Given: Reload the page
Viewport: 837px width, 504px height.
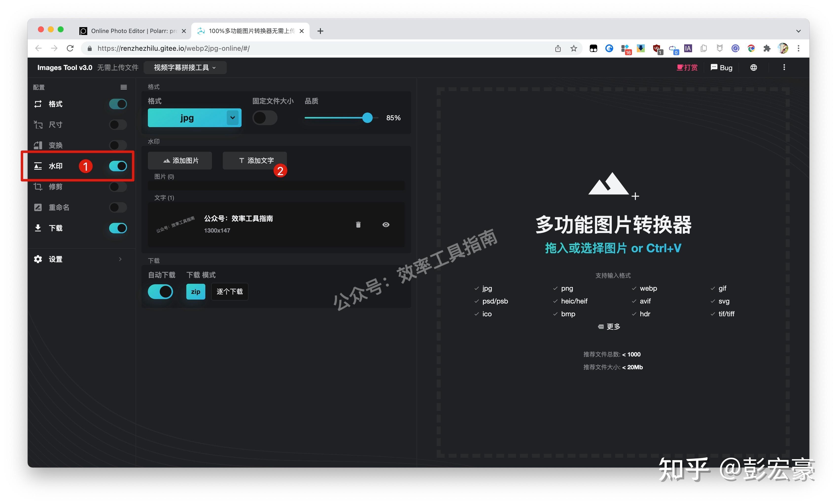Looking at the screenshot, I should click(x=70, y=48).
